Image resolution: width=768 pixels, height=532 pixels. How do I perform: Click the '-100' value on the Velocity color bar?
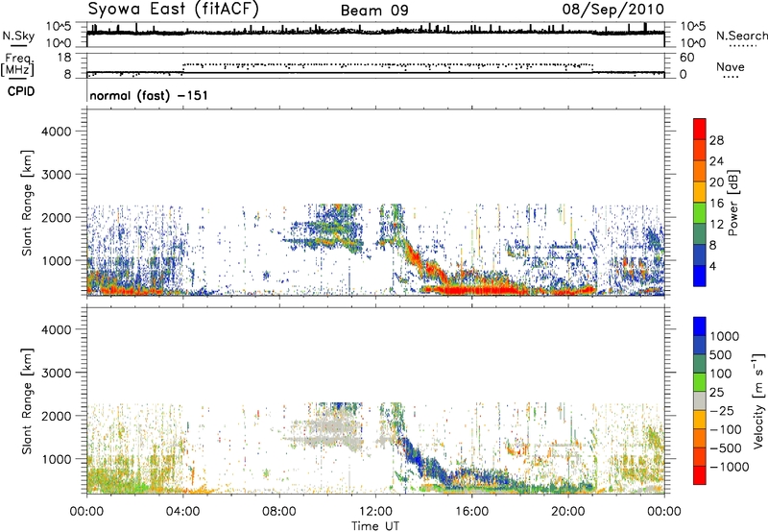726,429
